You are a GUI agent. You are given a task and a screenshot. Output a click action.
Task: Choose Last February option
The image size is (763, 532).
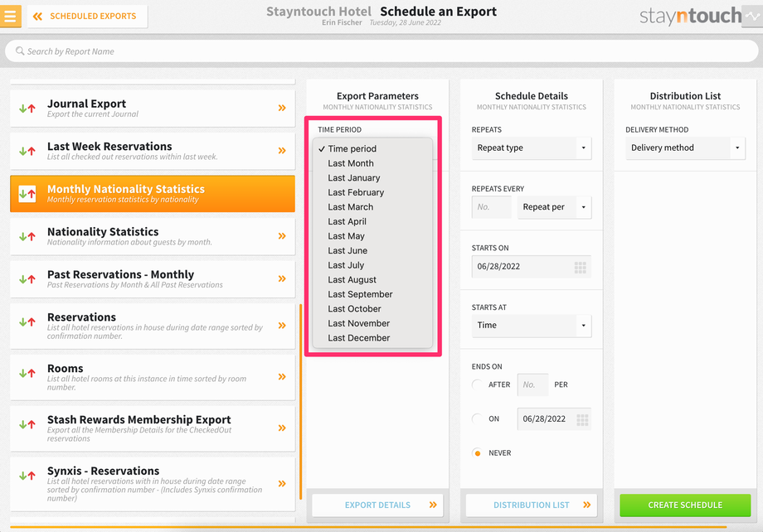tap(372, 192)
